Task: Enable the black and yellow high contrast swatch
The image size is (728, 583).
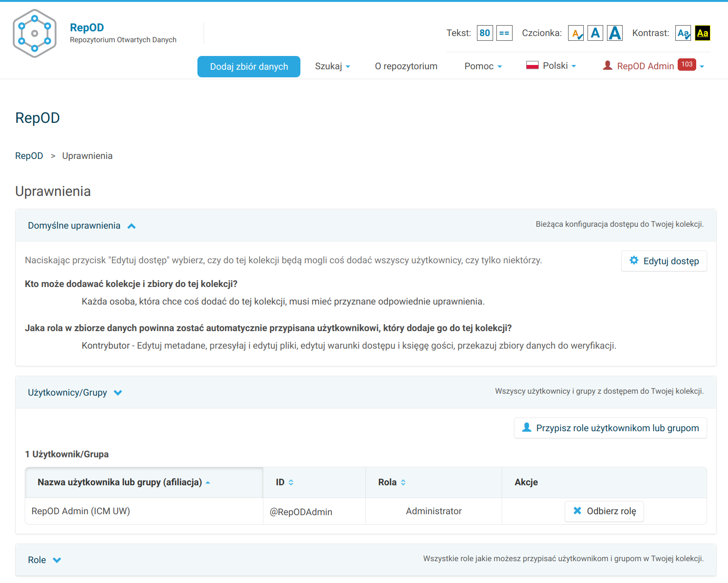Action: 702,33
